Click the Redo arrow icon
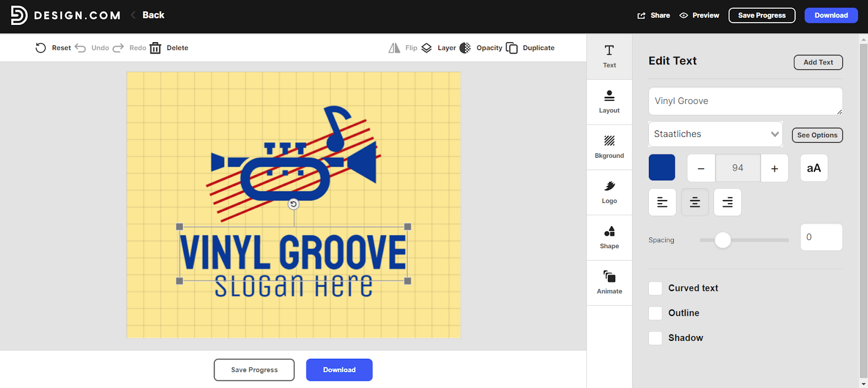The image size is (868, 388). 118,48
